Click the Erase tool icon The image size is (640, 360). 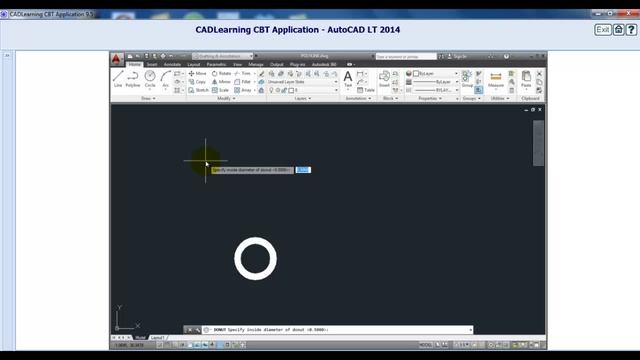click(262, 73)
